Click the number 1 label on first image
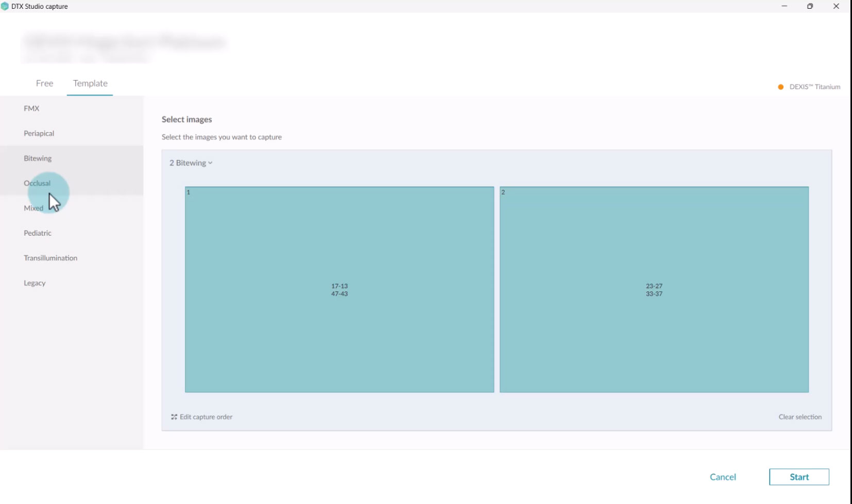This screenshot has height=504, width=852. click(189, 192)
